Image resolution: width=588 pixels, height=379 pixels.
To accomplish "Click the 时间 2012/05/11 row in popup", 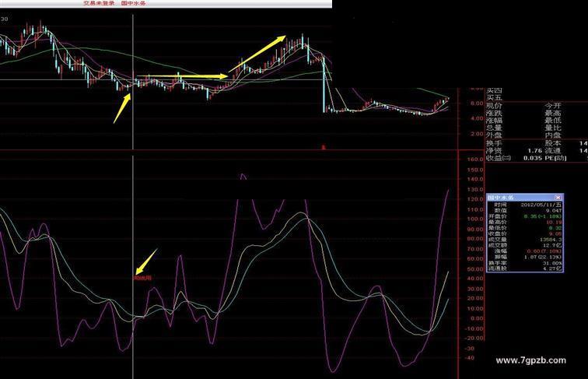I will [525, 205].
